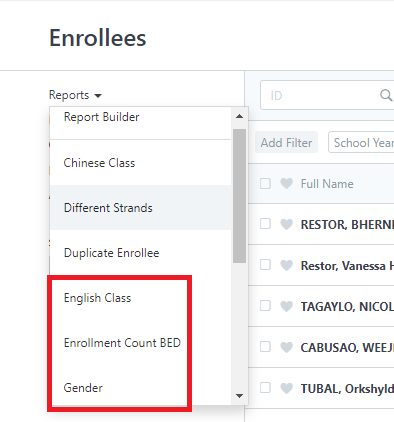The width and height of the screenshot is (394, 422).
Task: Choose the Enrollment Count BED report
Action: 140,343
